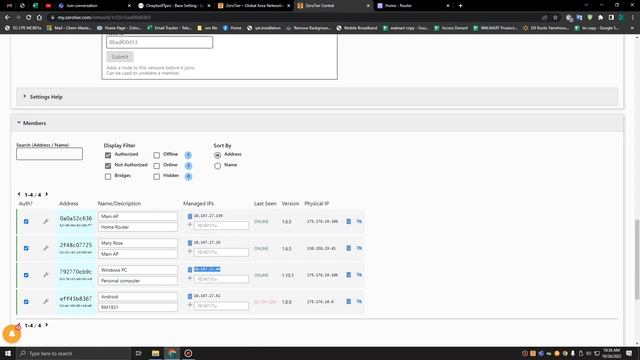640x360 pixels.
Task: Open Windows Start menu
Action: point(8,353)
